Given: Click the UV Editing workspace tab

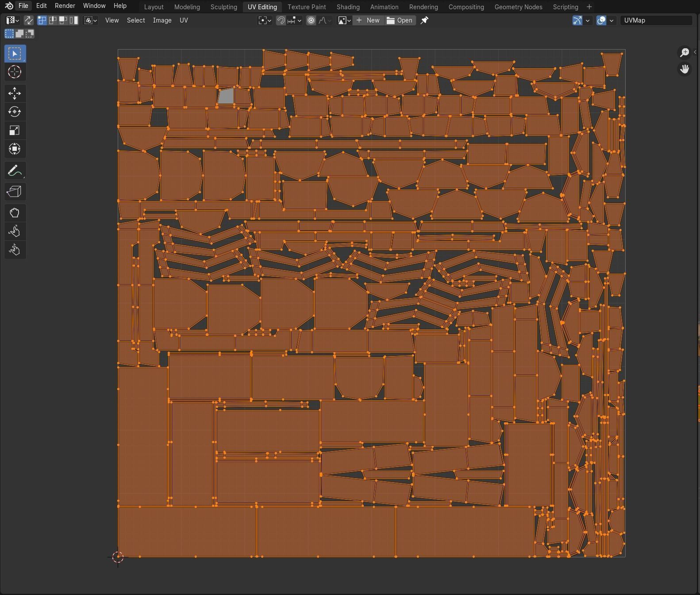Looking at the screenshot, I should pyautogui.click(x=262, y=7).
